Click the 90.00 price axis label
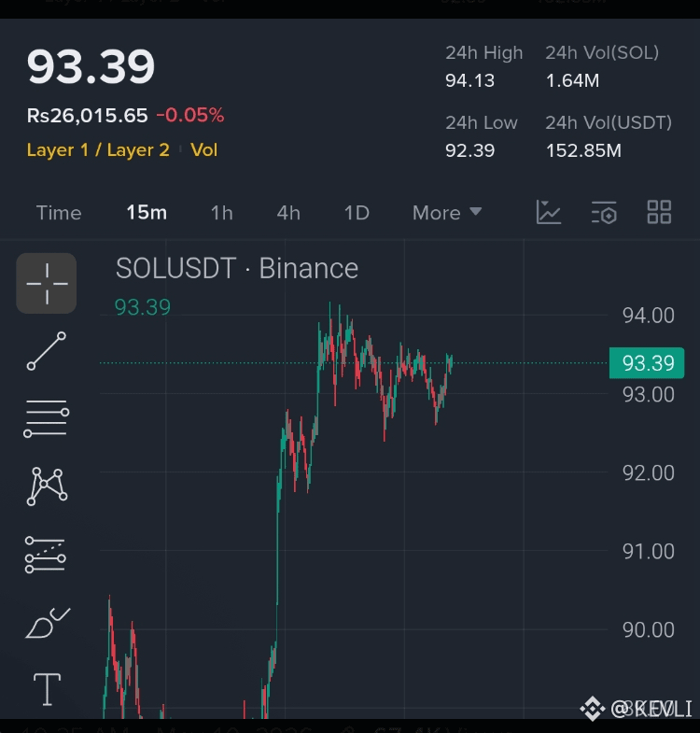The image size is (700, 733). (648, 630)
